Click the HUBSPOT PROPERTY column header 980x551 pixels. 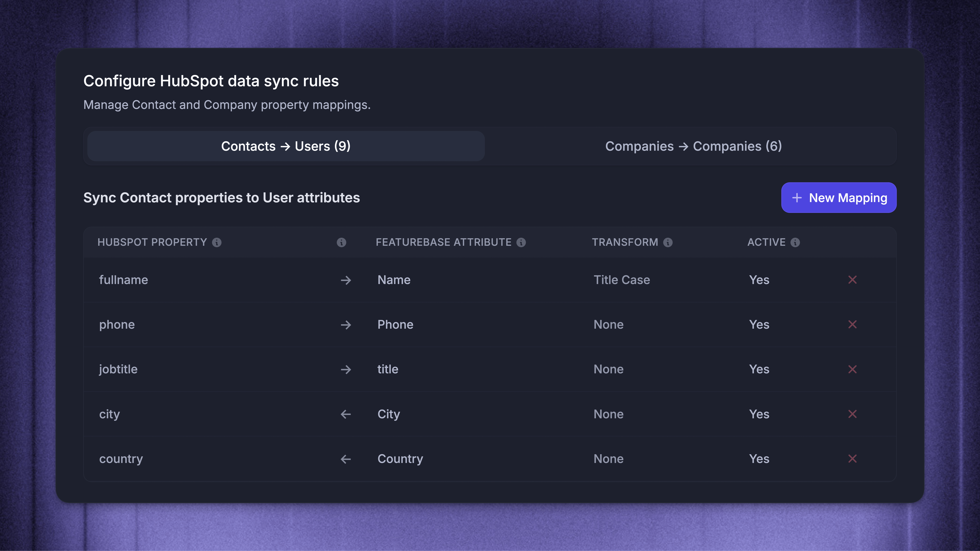click(x=152, y=242)
